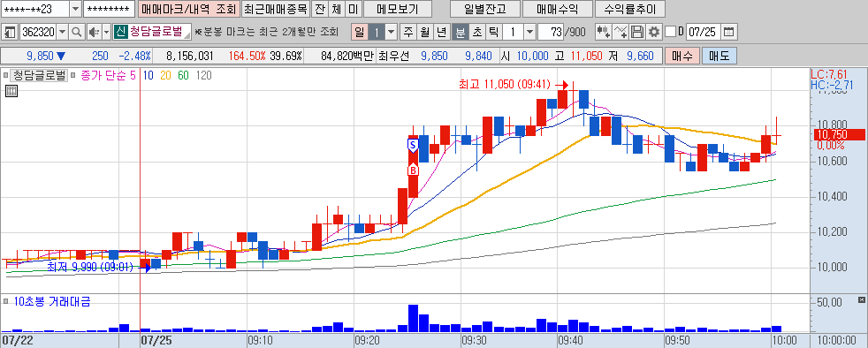Click the square handle beside the 10초봉 거래대금 legend
868x348 pixels.
5,302
